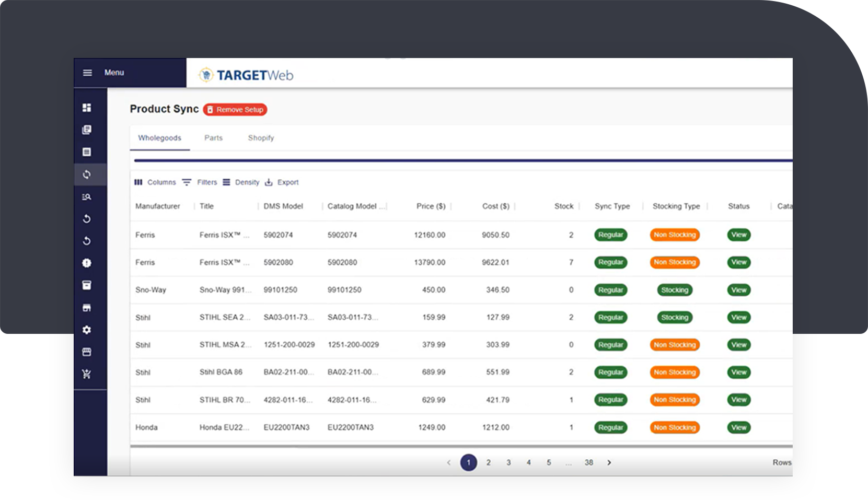Sort by Cost ($) column header
The image size is (868, 500).
click(x=495, y=206)
